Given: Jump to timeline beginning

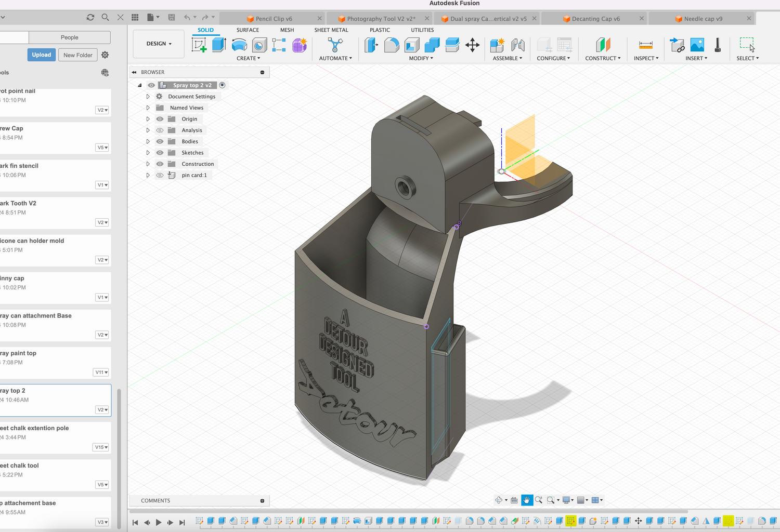Looking at the screenshot, I should 135,522.
